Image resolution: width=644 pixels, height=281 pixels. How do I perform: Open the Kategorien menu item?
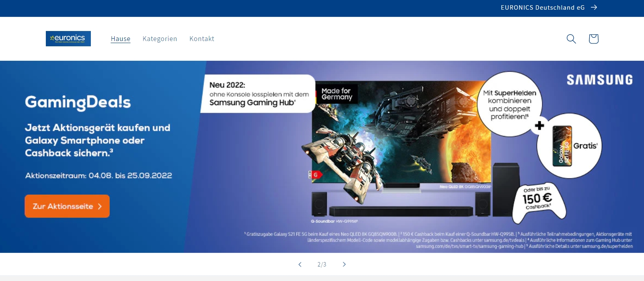pyautogui.click(x=160, y=39)
